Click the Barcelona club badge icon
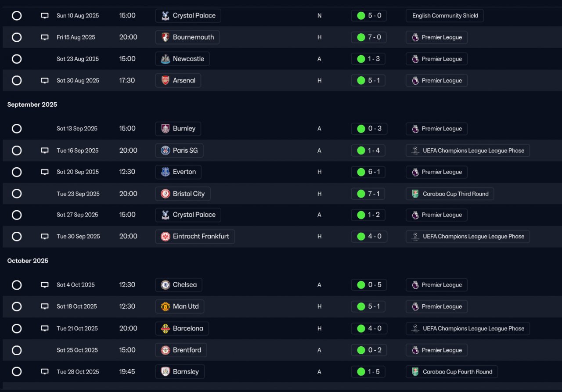Screen dimensions: 562x392 166,328
